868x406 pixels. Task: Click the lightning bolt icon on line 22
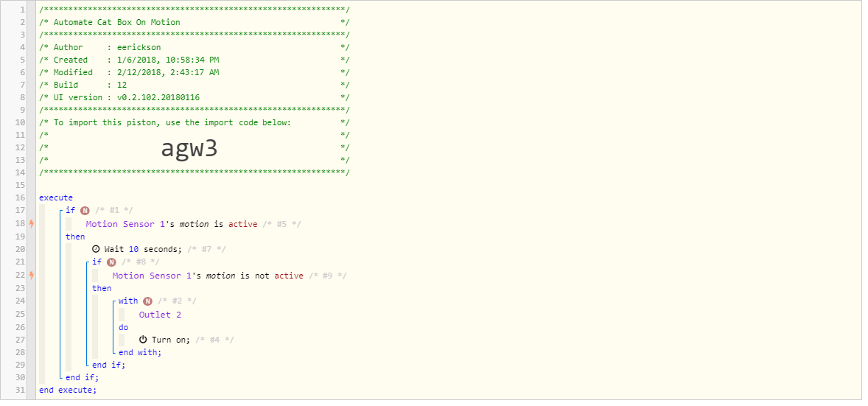click(x=32, y=276)
